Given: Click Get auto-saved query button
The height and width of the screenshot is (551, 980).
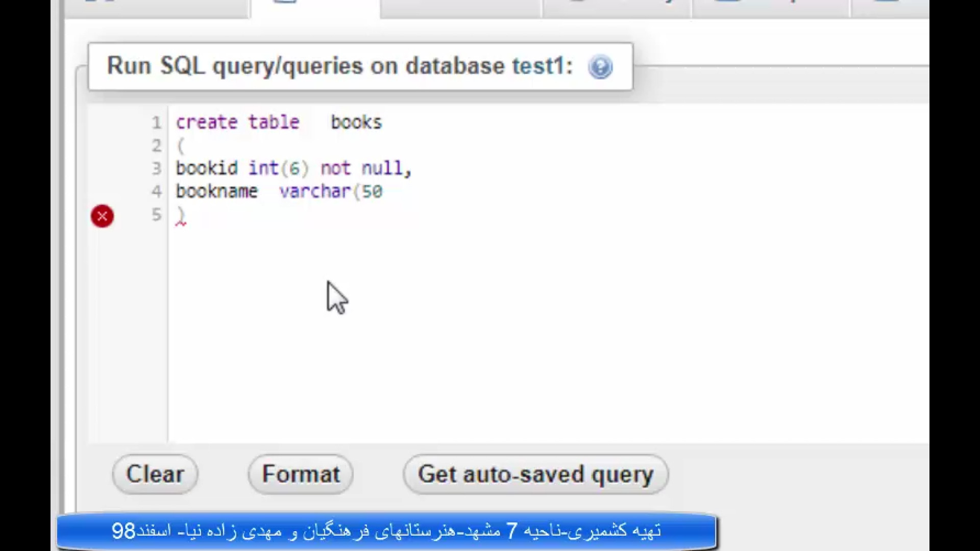Looking at the screenshot, I should pyautogui.click(x=535, y=474).
